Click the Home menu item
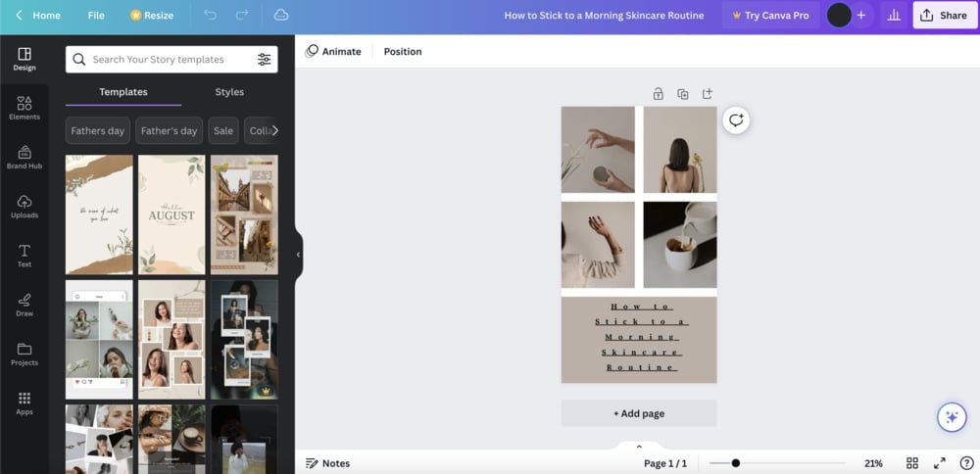The image size is (980, 474). click(x=47, y=15)
